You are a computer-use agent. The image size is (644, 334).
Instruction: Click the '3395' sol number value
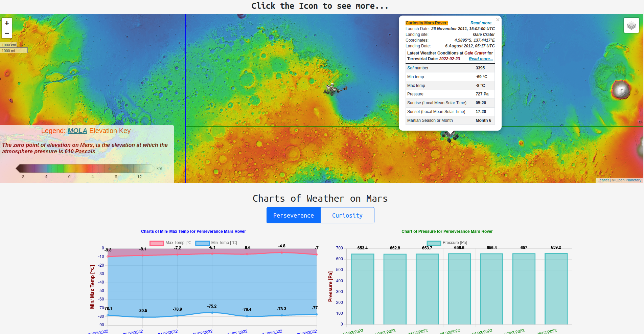[x=480, y=68]
